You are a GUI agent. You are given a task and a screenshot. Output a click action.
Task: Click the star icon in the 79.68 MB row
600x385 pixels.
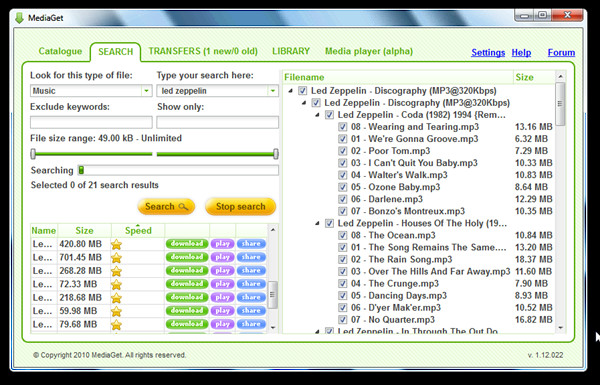(x=116, y=325)
